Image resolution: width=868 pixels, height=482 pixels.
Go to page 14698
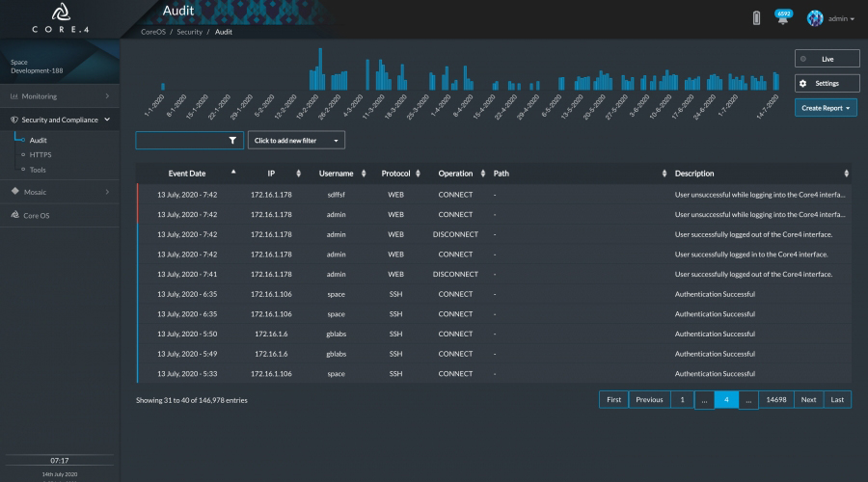[776, 399]
